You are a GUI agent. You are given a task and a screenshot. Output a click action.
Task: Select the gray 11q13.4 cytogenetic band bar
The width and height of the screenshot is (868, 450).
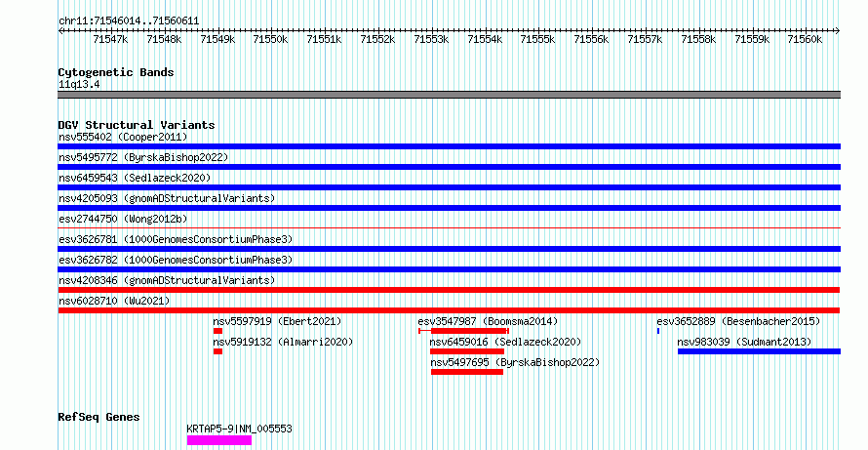449,95
